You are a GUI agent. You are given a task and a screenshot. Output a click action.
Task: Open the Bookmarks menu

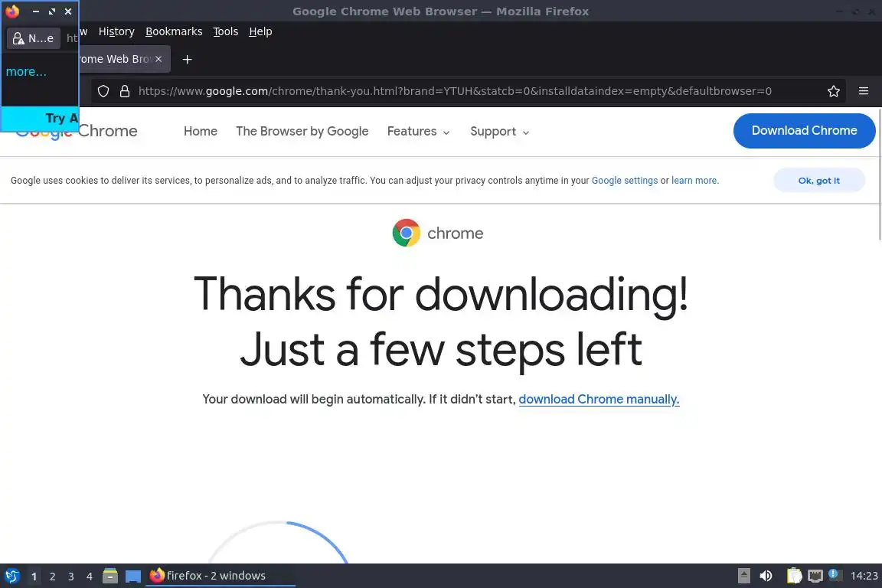click(x=174, y=31)
